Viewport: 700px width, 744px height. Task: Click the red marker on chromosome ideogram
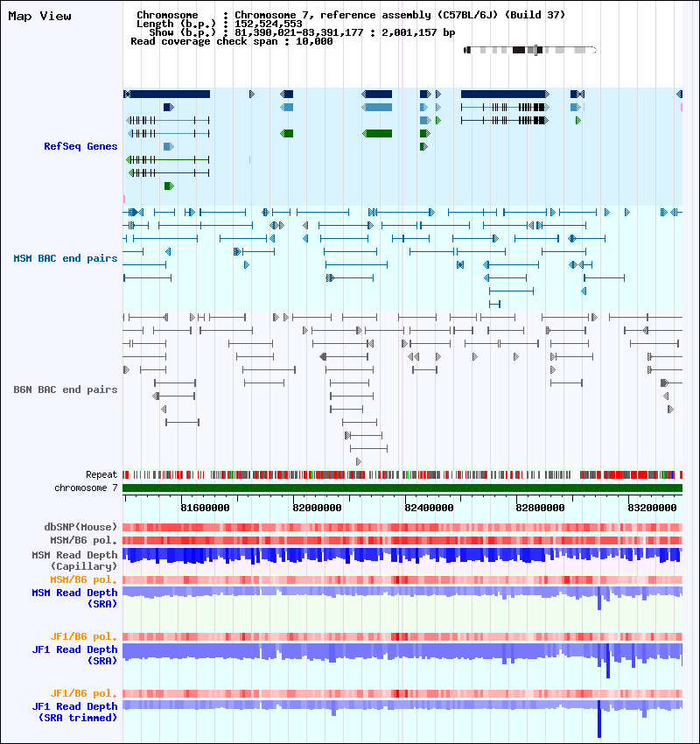pos(535,50)
